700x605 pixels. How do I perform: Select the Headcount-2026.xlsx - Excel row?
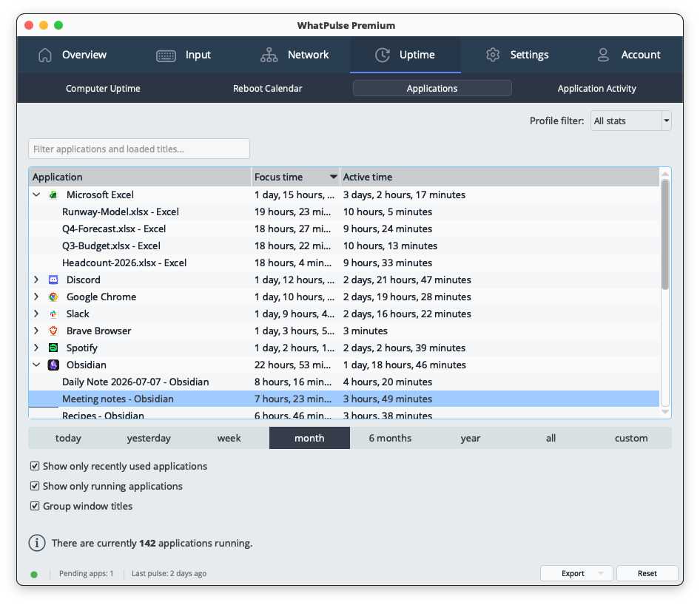[x=344, y=263]
